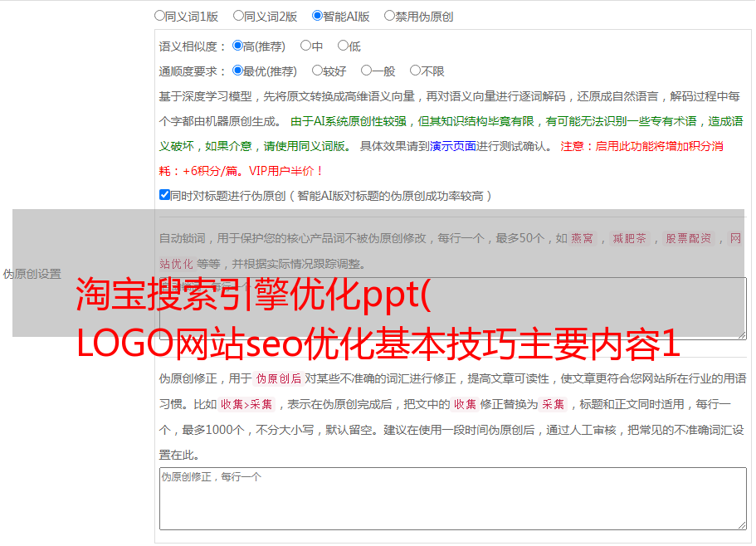Set 通顺度要求 to 不限
The height and width of the screenshot is (546, 756).
[415, 71]
